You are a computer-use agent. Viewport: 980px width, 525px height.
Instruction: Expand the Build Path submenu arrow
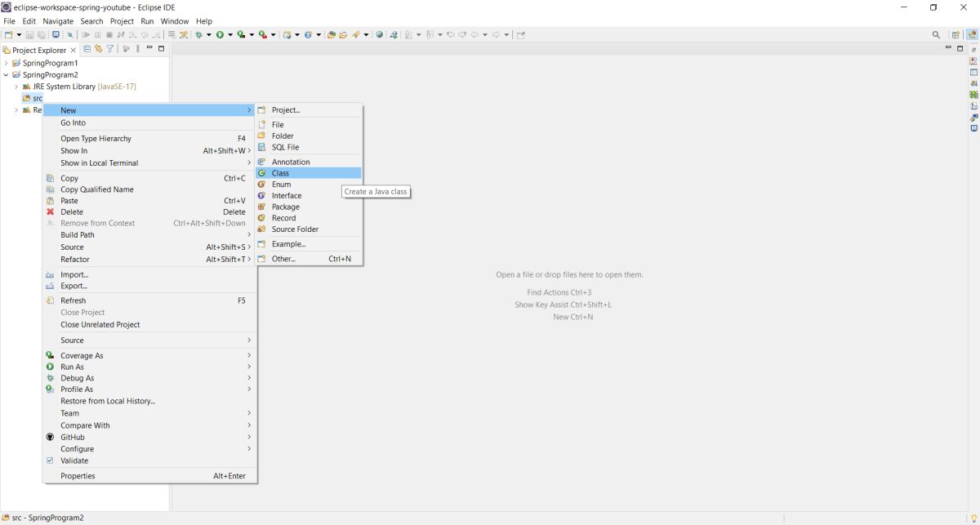pos(249,235)
